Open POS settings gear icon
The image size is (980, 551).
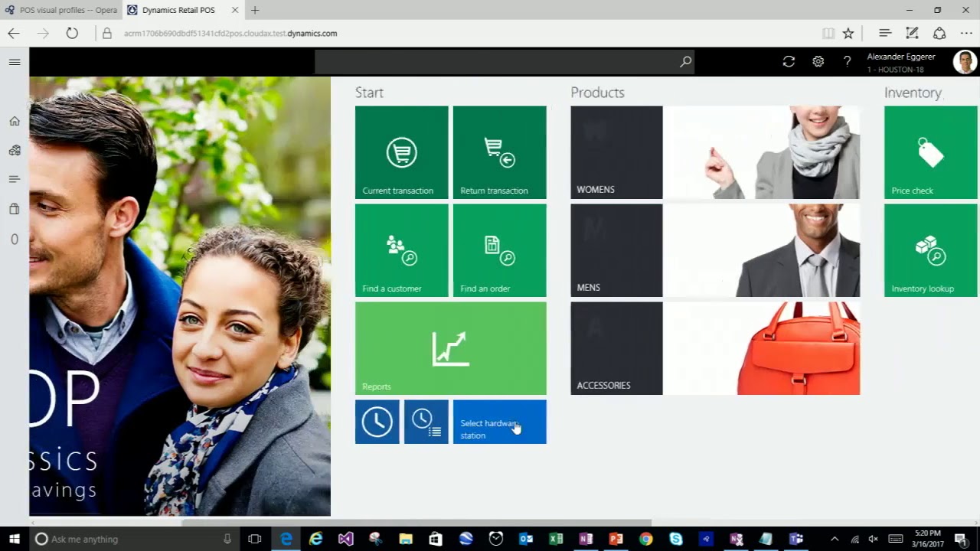818,61
